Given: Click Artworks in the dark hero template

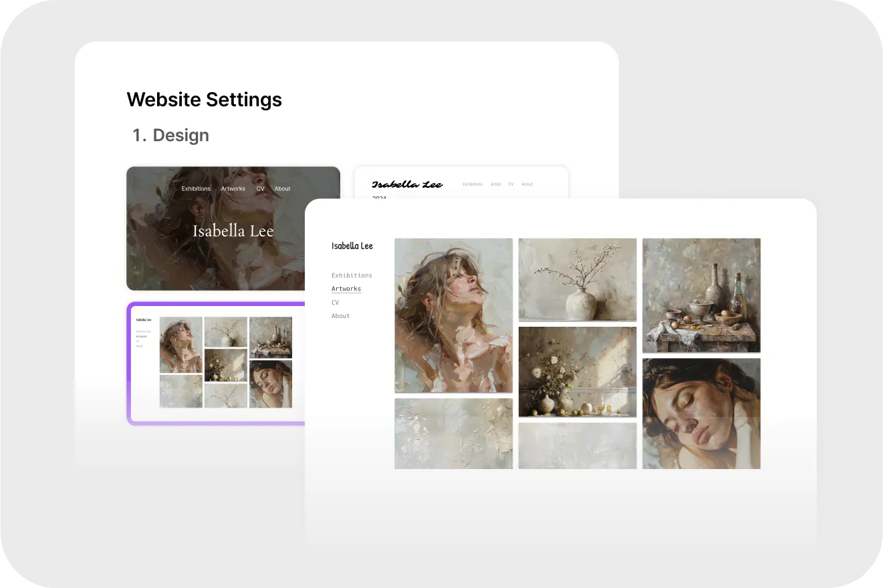Looking at the screenshot, I should (233, 189).
